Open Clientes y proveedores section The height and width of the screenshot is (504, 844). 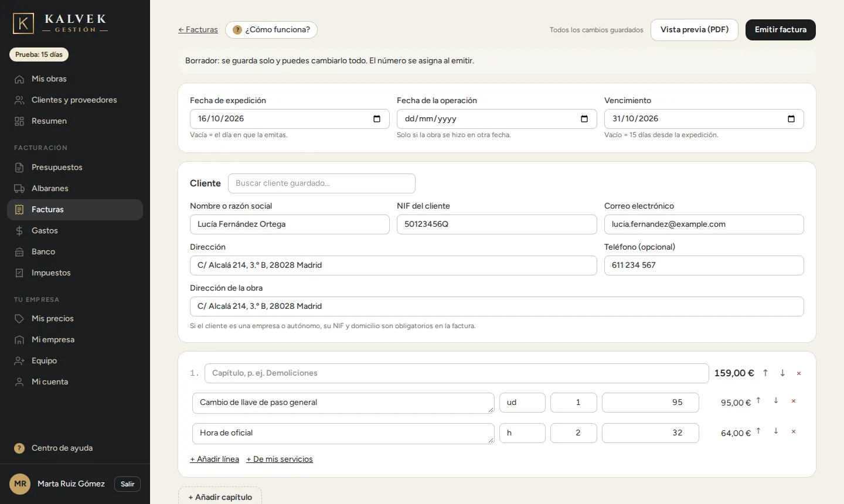[75, 100]
